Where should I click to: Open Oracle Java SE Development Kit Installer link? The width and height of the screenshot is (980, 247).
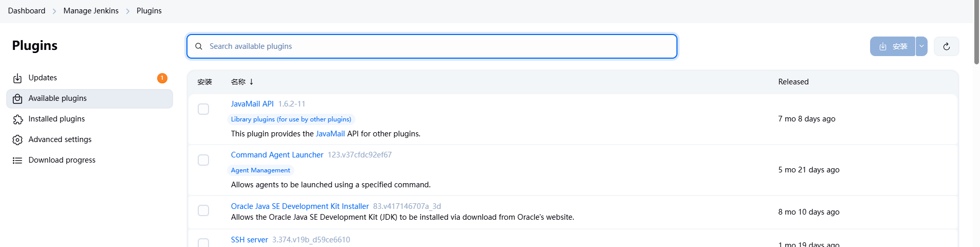[300, 206]
